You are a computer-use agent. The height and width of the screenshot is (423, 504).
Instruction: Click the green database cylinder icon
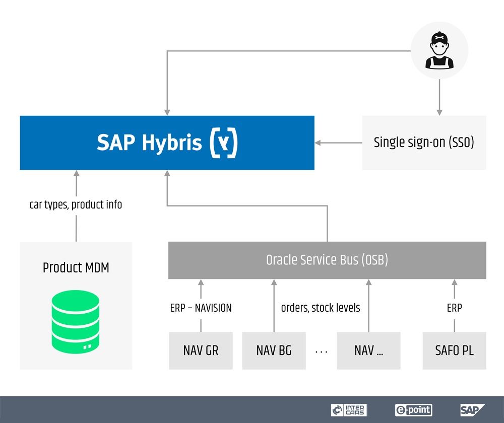(76, 322)
